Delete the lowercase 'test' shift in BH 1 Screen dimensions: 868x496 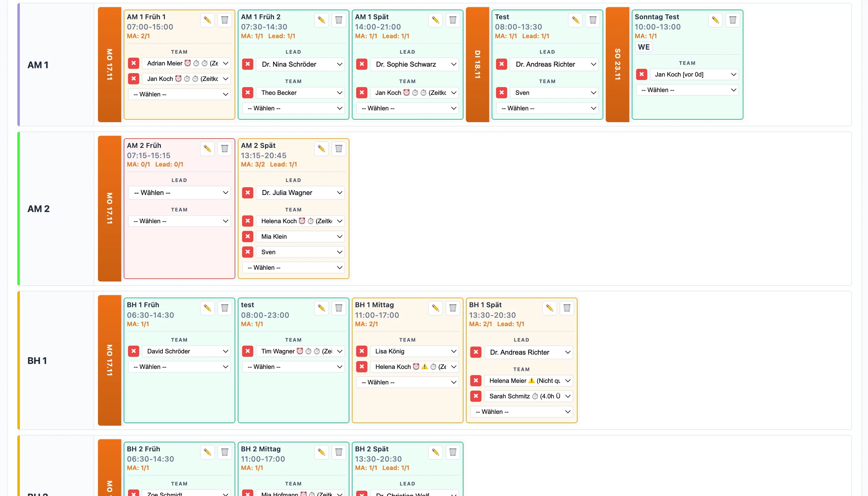point(339,308)
